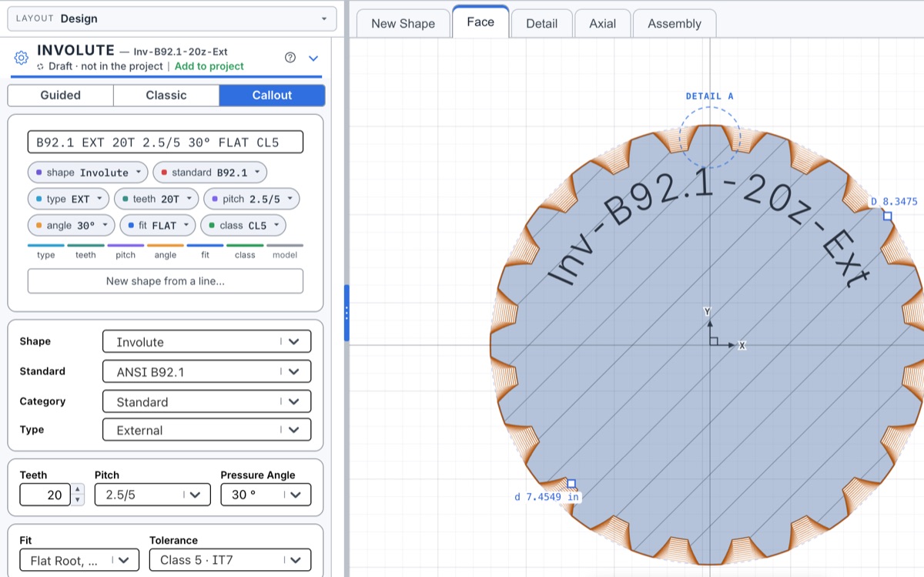Screen dimensions: 924x577
Task: Open the standard B92.1 chip dropdown
Action: pos(209,173)
